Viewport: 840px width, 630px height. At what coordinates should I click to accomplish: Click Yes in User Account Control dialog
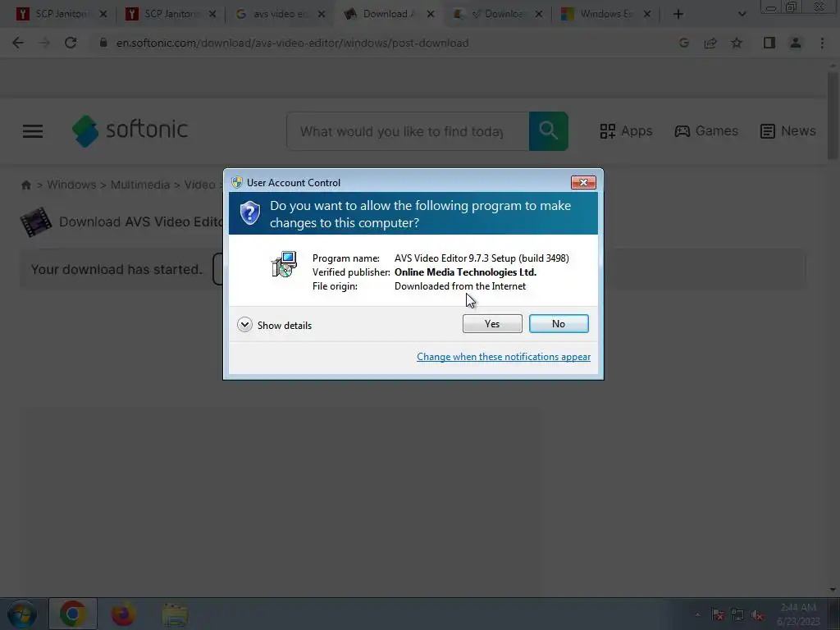click(x=492, y=323)
